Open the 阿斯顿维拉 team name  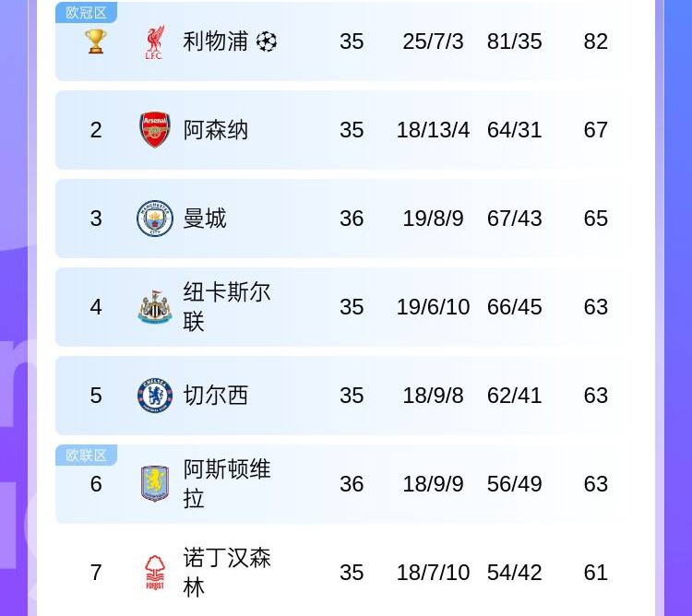tap(226, 484)
